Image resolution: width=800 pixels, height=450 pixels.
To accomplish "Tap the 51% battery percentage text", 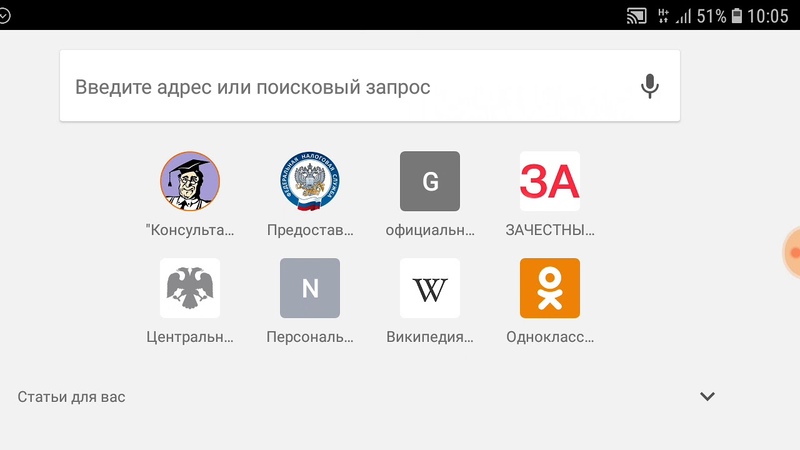I will (x=711, y=16).
